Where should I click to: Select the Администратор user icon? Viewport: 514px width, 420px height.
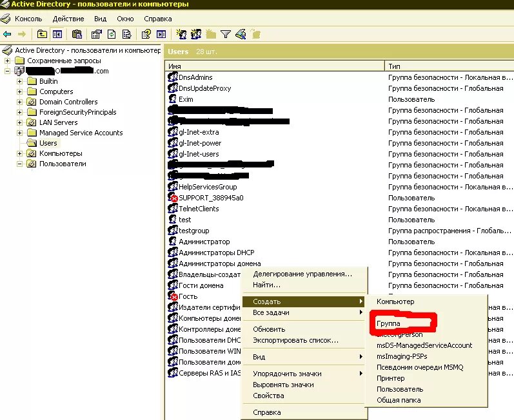click(x=172, y=242)
